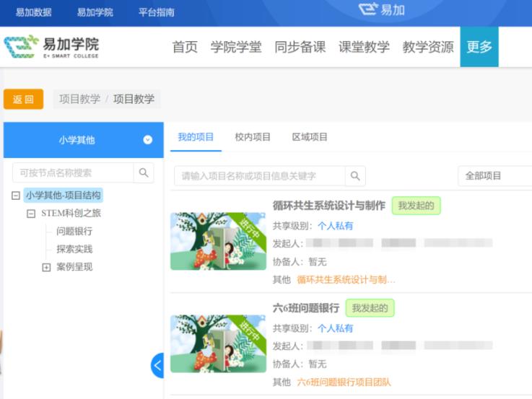The image size is (532, 399).
Task: Expand the 案例呈现 tree node
Action: 46,267
